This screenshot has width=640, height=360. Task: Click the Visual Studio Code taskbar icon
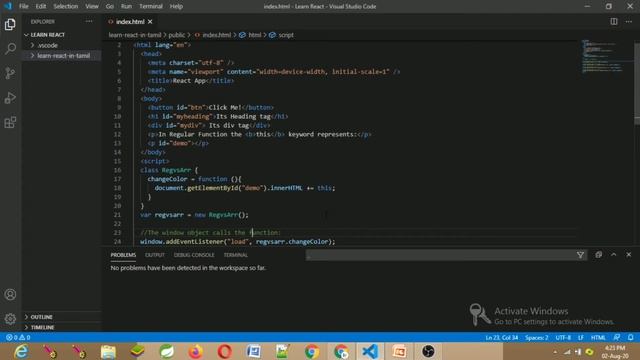click(x=370, y=351)
